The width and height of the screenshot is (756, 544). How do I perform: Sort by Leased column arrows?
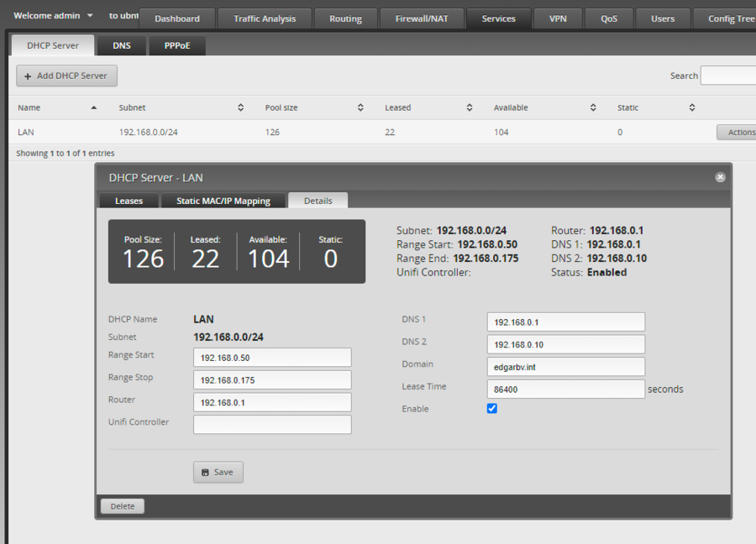click(469, 107)
